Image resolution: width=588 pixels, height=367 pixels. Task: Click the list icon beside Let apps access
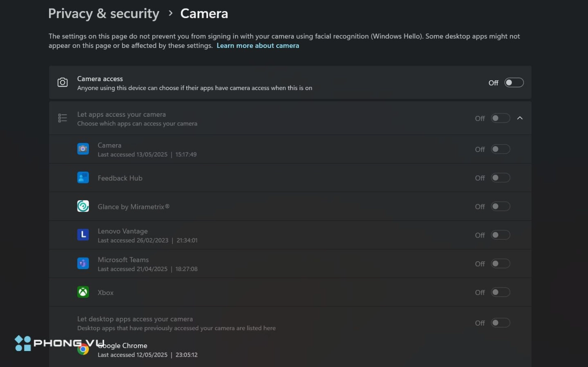tap(62, 118)
